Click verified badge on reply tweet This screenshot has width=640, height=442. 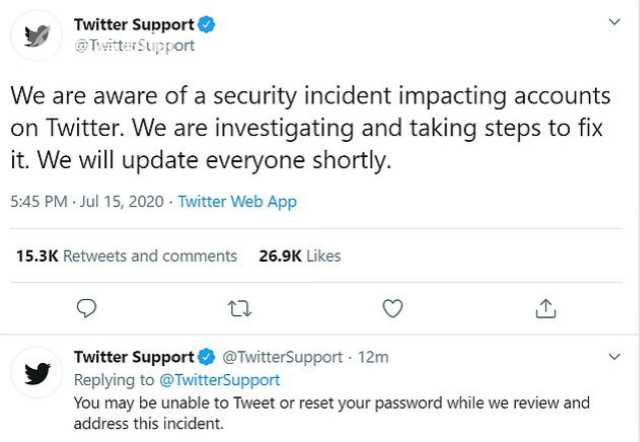point(207,357)
